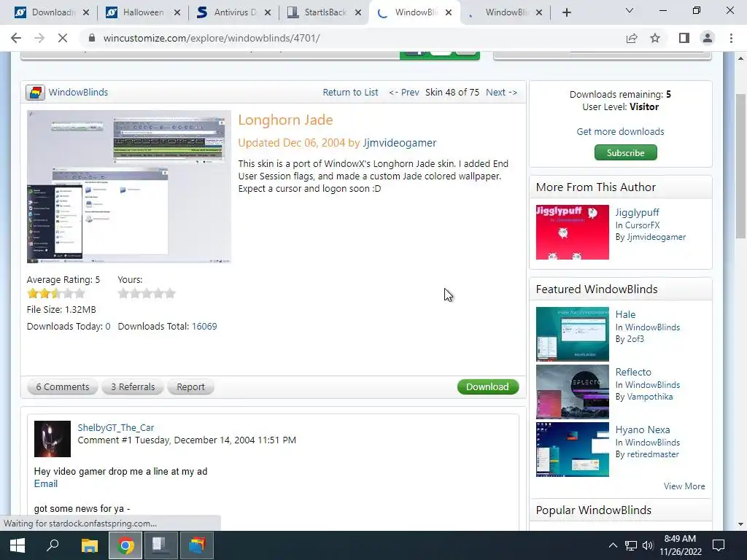
Task: Switch to the StartIsBack tab
Action: pyautogui.click(x=323, y=13)
